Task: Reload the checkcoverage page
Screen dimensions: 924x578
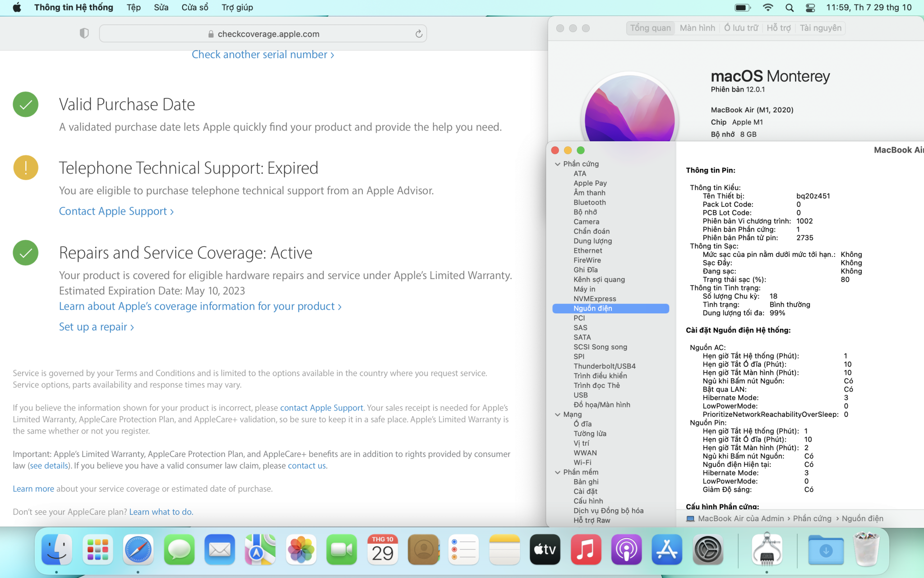Action: (419, 34)
